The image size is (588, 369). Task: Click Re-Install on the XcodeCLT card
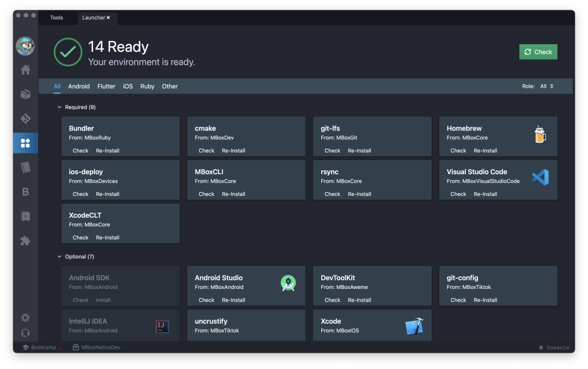click(108, 237)
